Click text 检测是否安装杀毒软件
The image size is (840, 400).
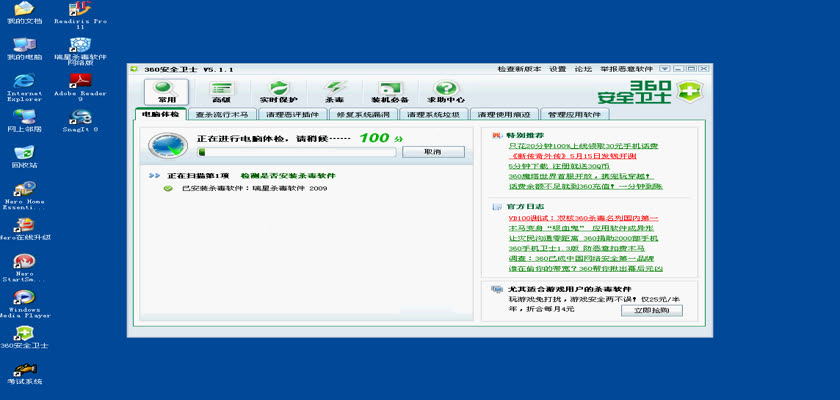click(288, 176)
